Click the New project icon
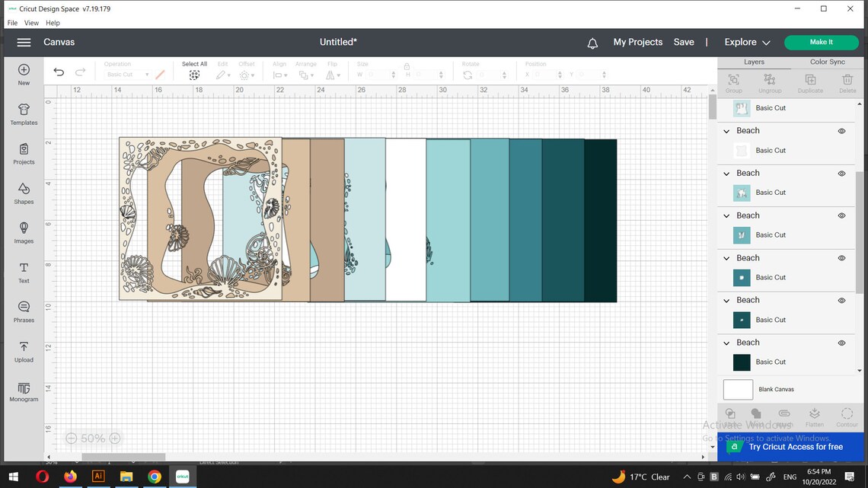Viewport: 868px width, 488px height. [24, 70]
